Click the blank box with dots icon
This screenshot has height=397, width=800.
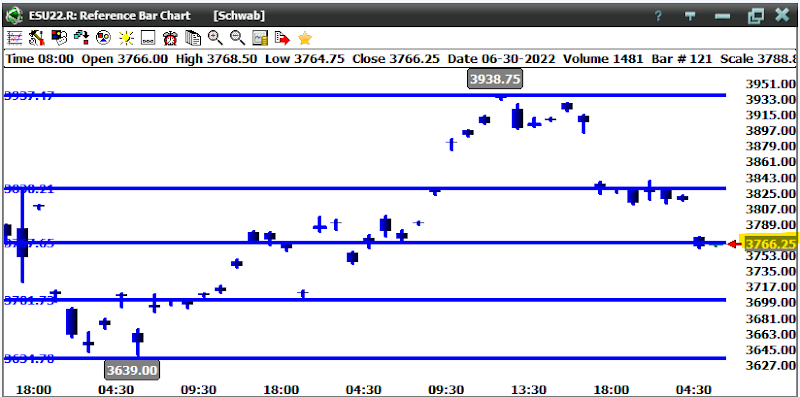(148, 38)
